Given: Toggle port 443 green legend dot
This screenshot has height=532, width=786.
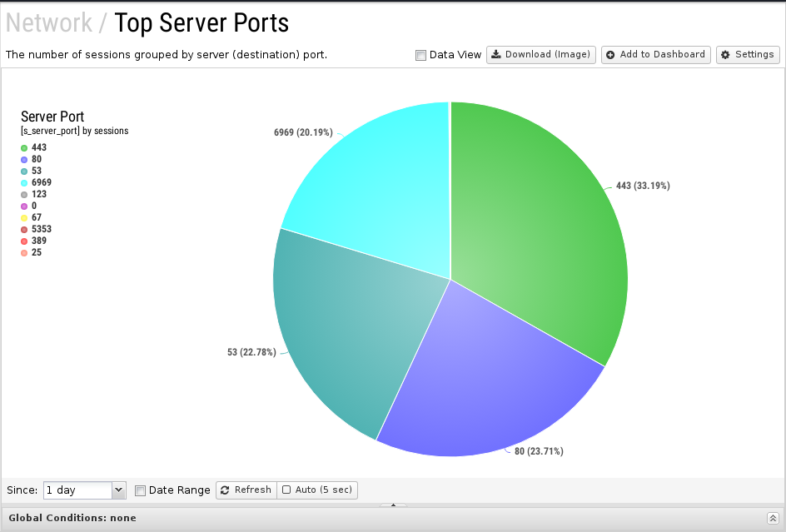Looking at the screenshot, I should [24, 148].
